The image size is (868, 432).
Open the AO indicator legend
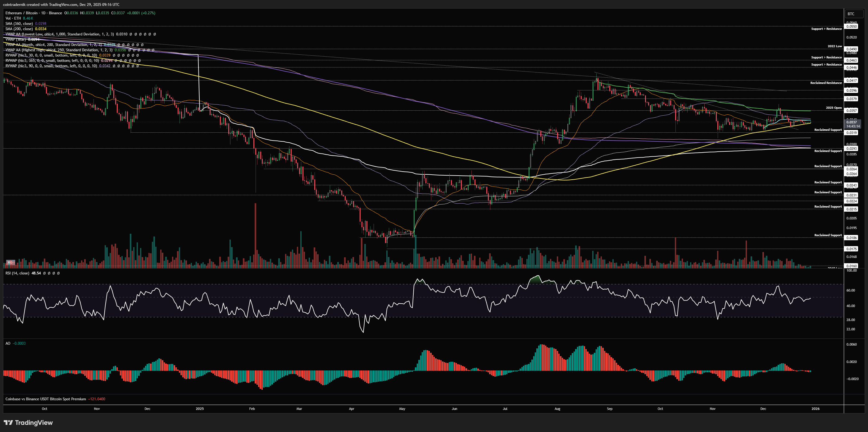[8, 343]
